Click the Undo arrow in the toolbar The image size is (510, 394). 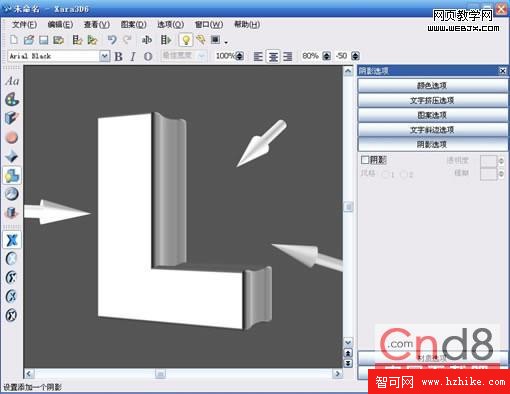[x=112, y=40]
